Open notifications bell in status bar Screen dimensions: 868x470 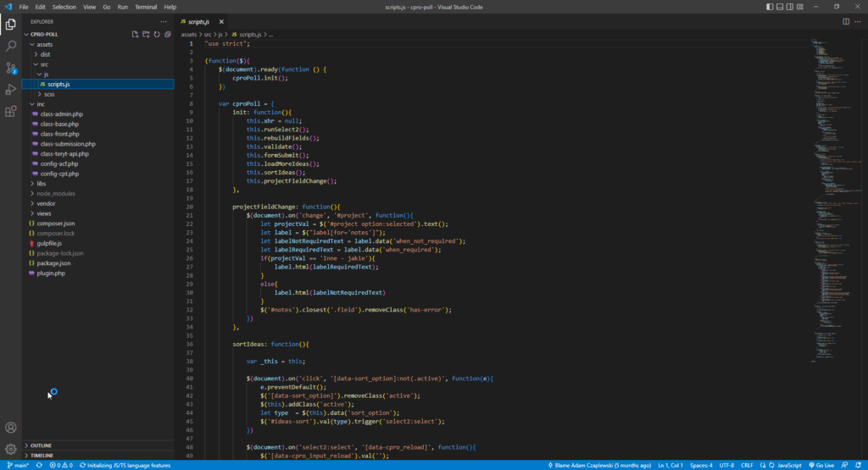pyautogui.click(x=858, y=465)
